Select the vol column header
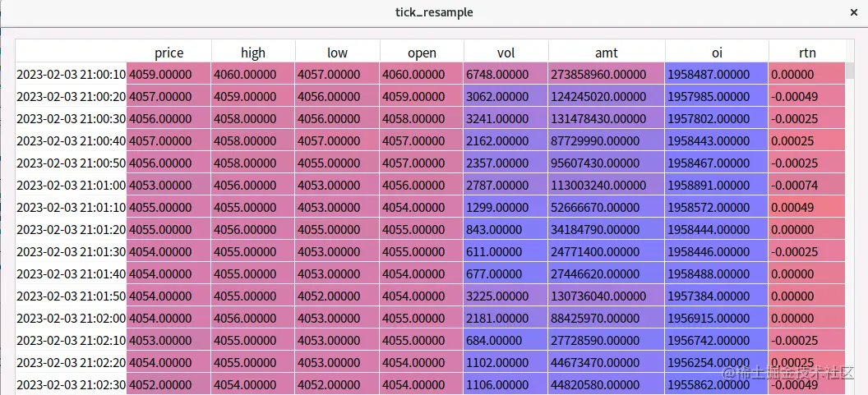Image resolution: width=868 pixels, height=395 pixels. coord(506,52)
